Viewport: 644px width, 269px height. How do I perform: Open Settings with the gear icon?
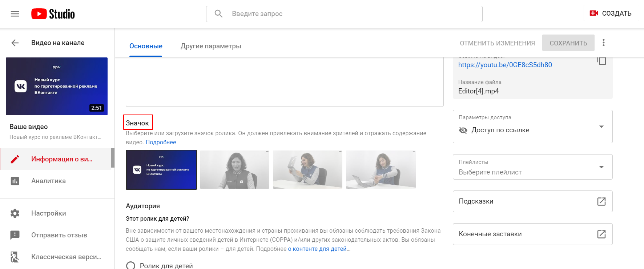[x=15, y=213]
